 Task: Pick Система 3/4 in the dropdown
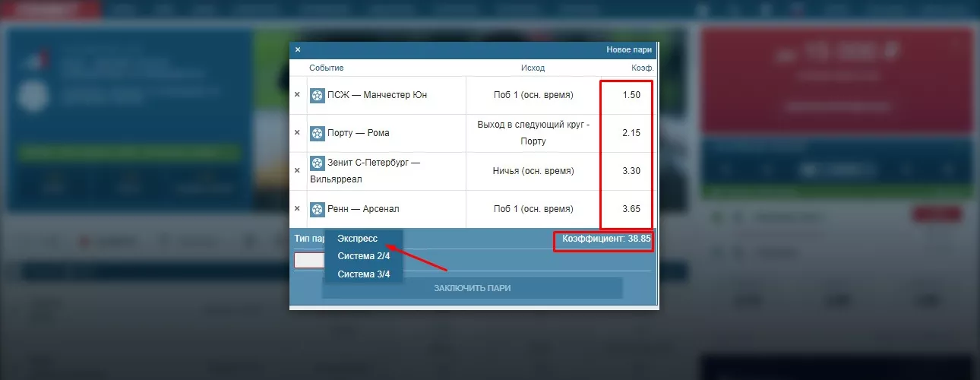[x=363, y=274]
